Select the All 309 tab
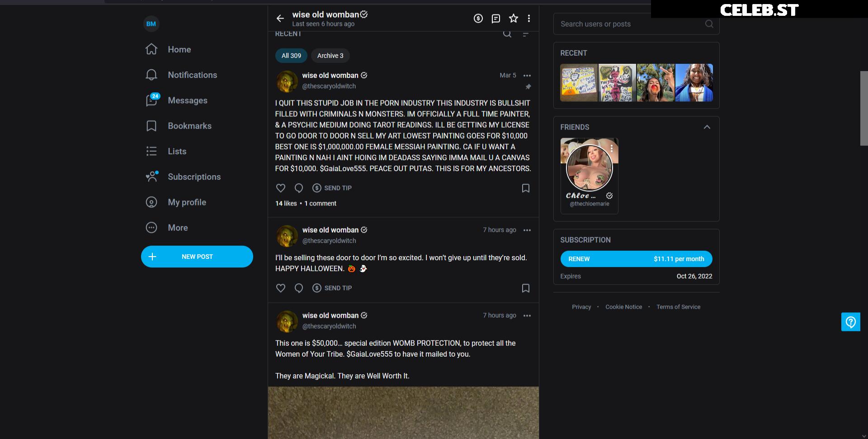The width and height of the screenshot is (868, 439). tap(291, 56)
